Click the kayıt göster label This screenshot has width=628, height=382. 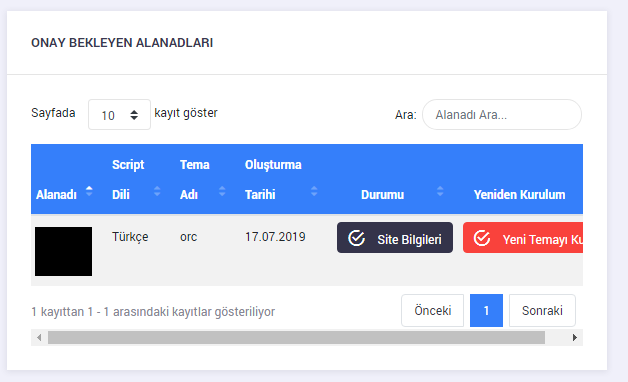coord(186,113)
